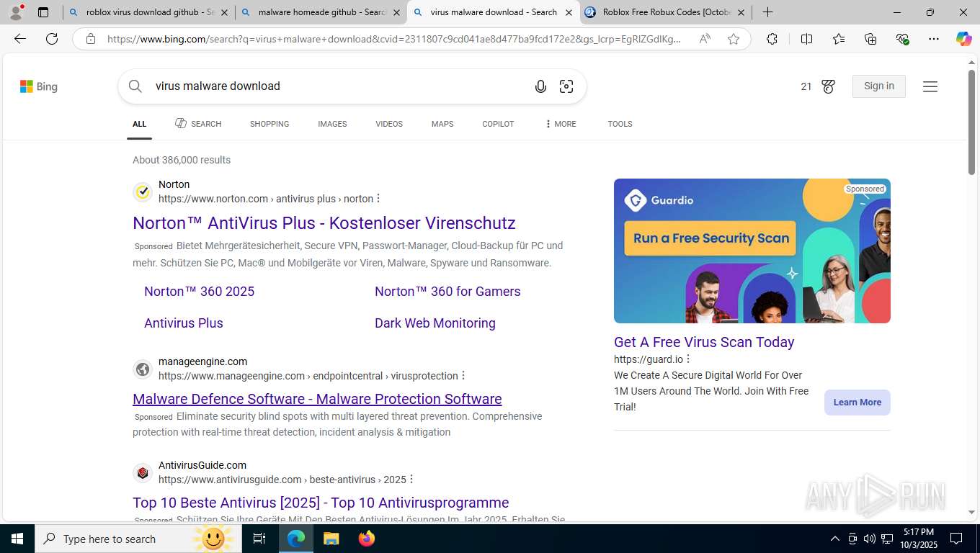Close the 'virus malware download' tab

(569, 12)
